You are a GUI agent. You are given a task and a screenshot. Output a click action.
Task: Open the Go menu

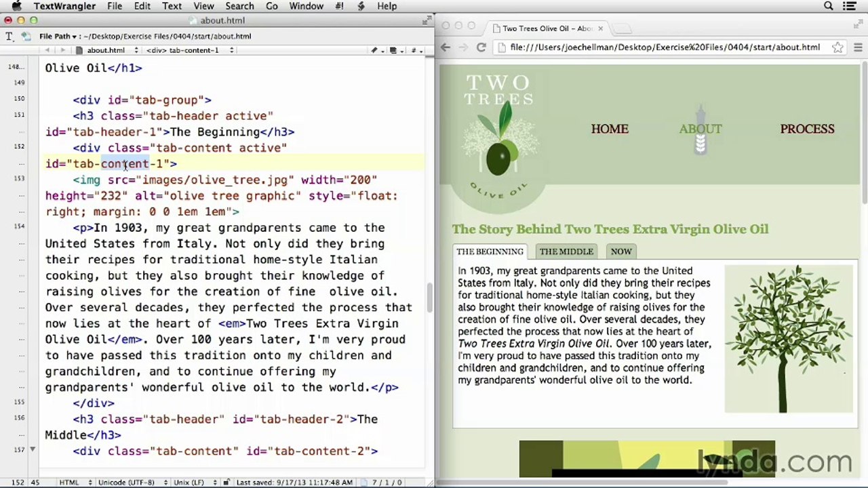tap(272, 6)
